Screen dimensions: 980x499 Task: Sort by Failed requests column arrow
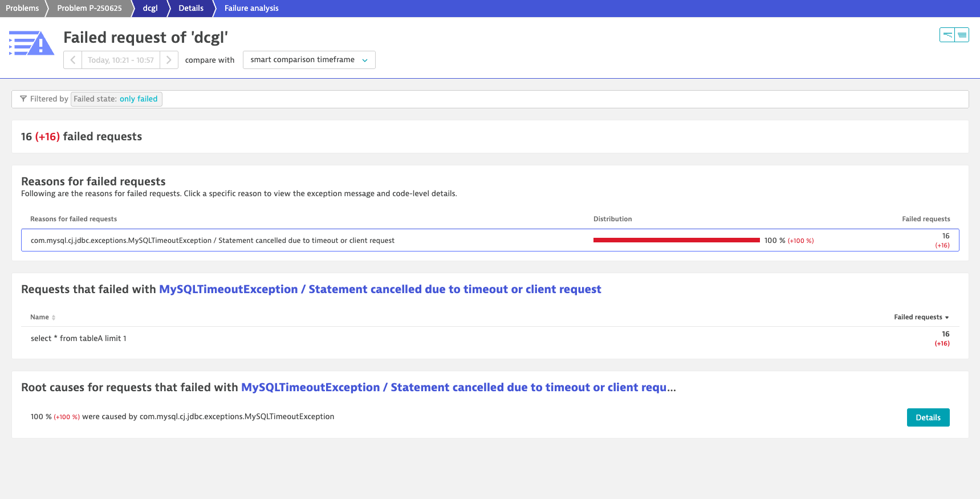pos(947,318)
